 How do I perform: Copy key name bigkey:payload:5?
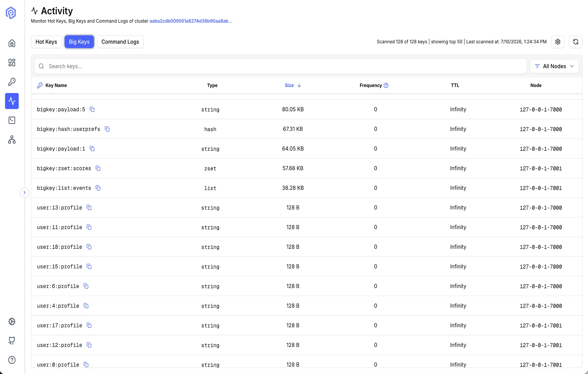point(92,109)
